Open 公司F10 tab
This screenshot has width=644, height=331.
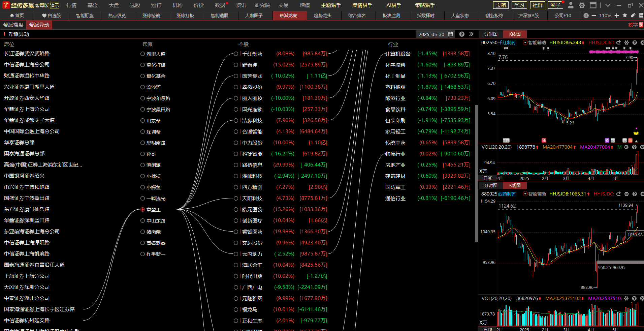[x=563, y=16]
